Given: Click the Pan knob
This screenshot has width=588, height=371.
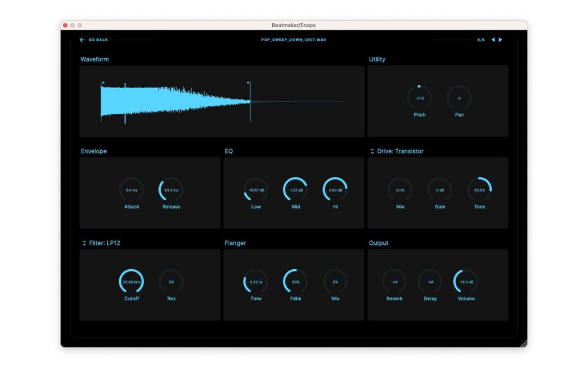Looking at the screenshot, I should (x=459, y=98).
